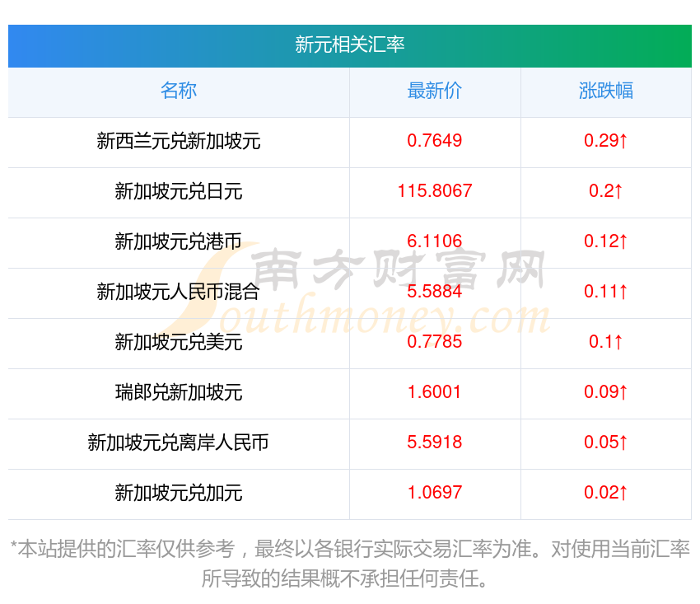
Task: Click the change value 0.09↑
Action: [x=606, y=392]
